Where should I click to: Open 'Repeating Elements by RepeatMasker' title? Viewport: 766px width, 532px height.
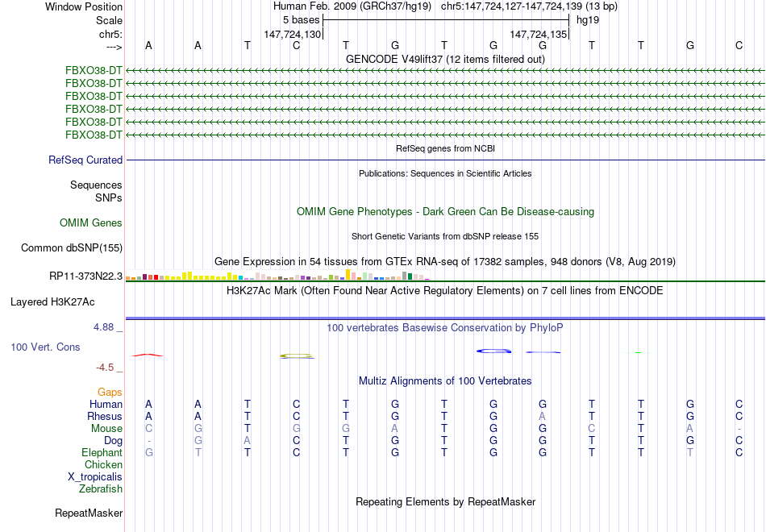coord(445,501)
